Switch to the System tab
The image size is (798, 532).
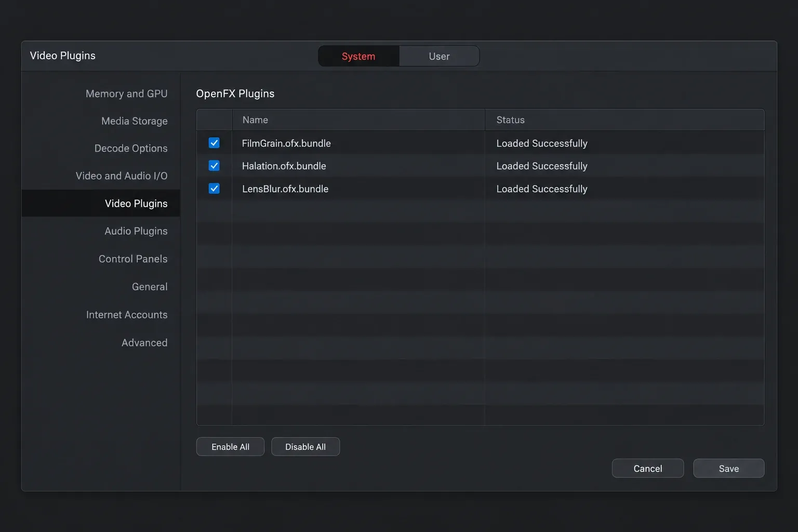(x=358, y=56)
